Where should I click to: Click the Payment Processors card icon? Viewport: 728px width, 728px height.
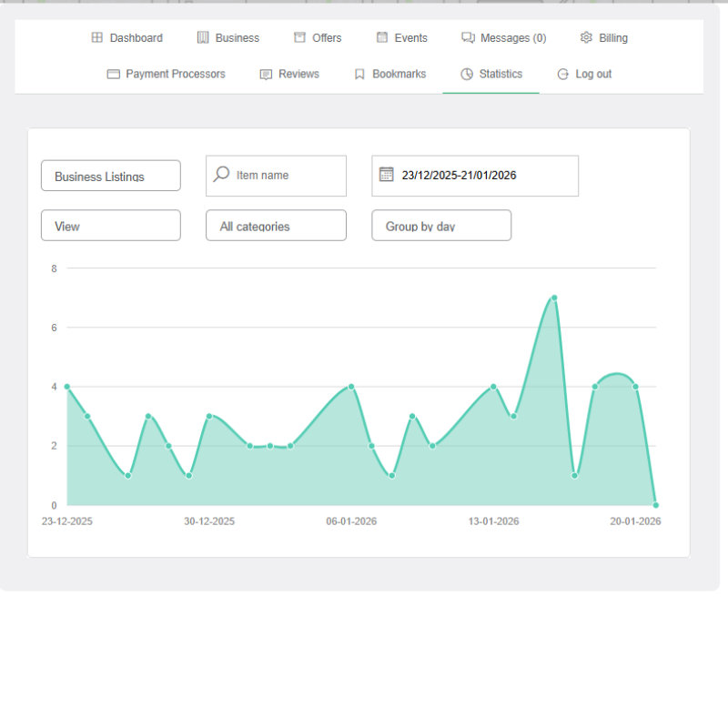coord(114,75)
